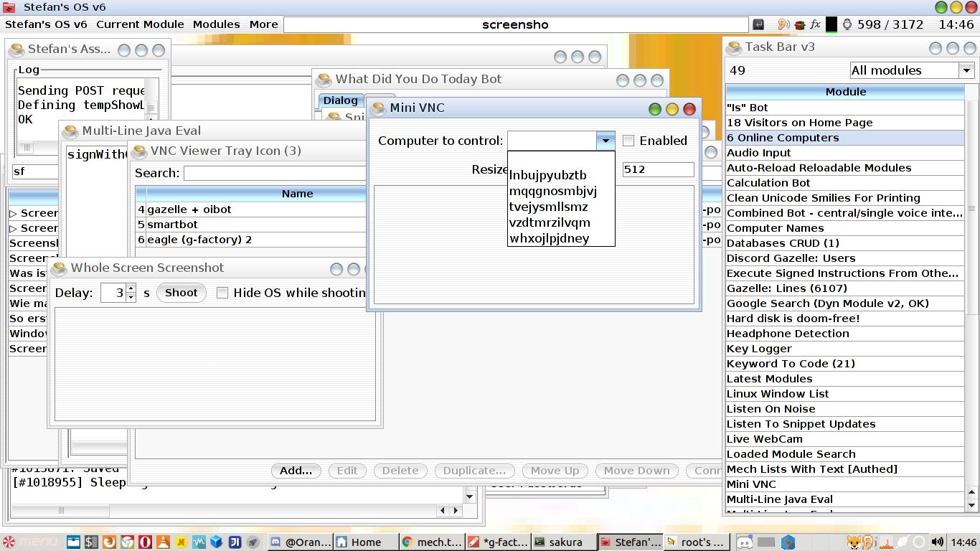Open the All modules dropdown
The image size is (980, 551).
click(x=911, y=70)
